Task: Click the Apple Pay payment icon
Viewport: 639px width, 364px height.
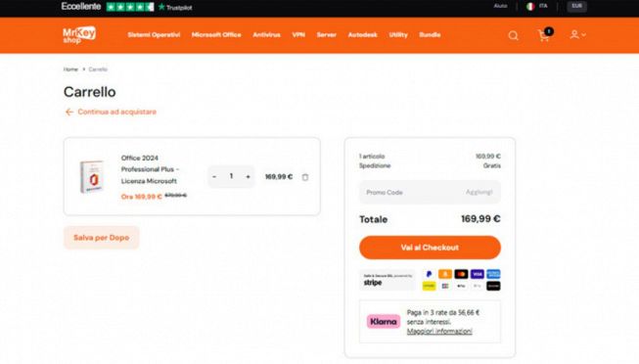Action: tap(461, 286)
